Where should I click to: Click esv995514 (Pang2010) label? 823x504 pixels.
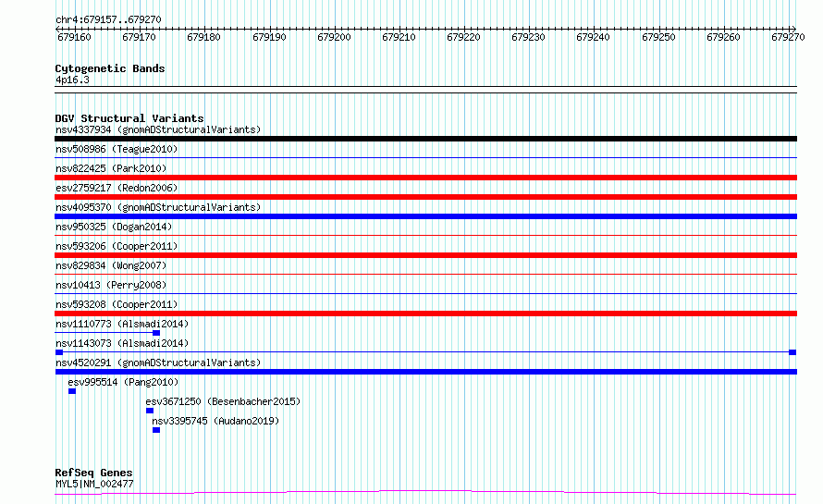tap(123, 382)
